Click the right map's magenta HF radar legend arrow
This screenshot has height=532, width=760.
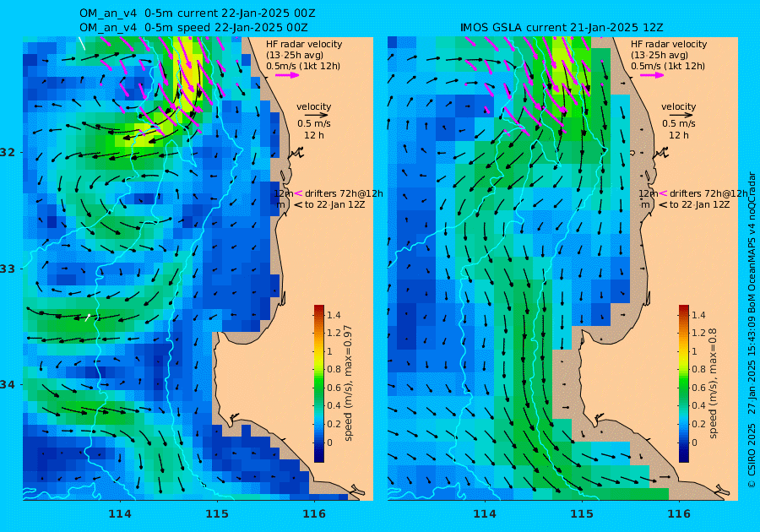click(652, 75)
